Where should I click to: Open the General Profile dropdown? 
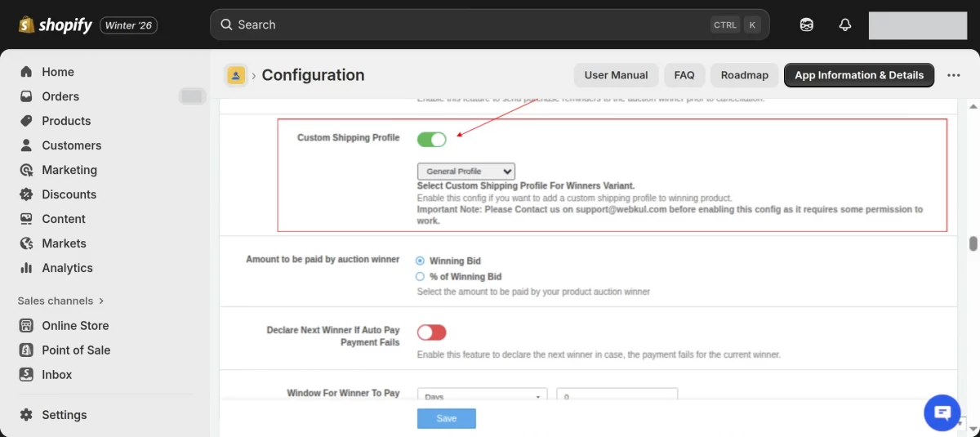coord(465,172)
